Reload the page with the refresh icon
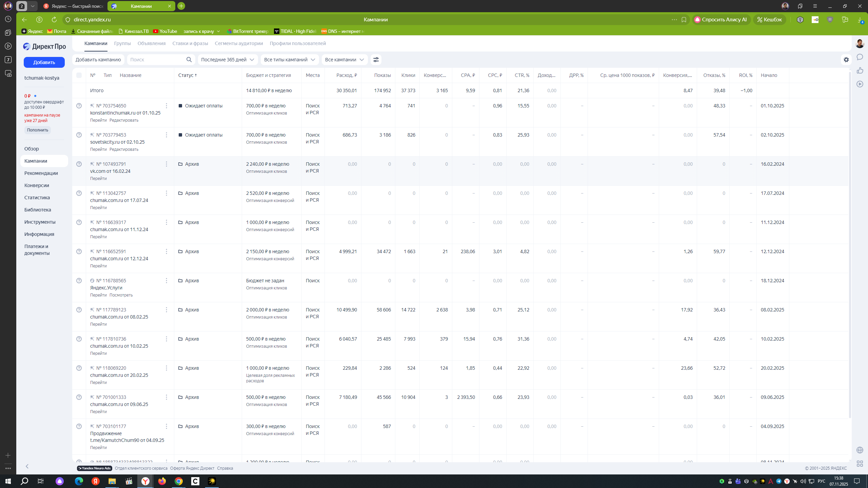Screen dimensions: 868x488 [x=54, y=20]
